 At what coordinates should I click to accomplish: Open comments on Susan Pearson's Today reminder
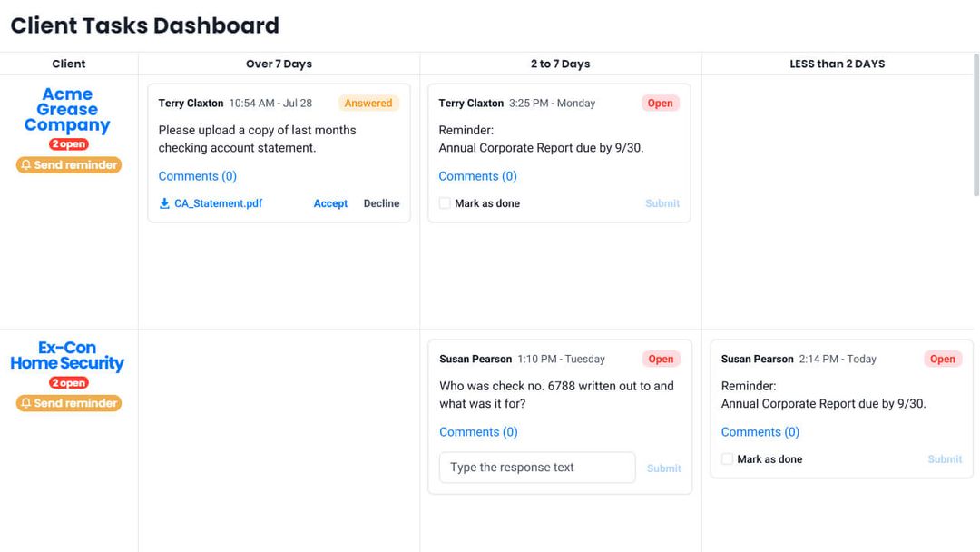[x=760, y=432]
